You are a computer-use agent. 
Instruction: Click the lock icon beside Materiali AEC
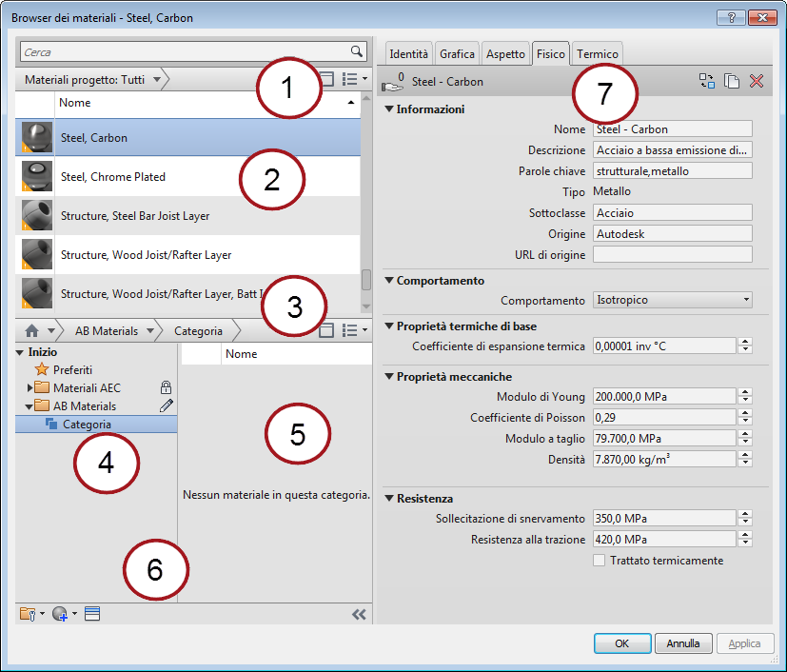click(167, 387)
